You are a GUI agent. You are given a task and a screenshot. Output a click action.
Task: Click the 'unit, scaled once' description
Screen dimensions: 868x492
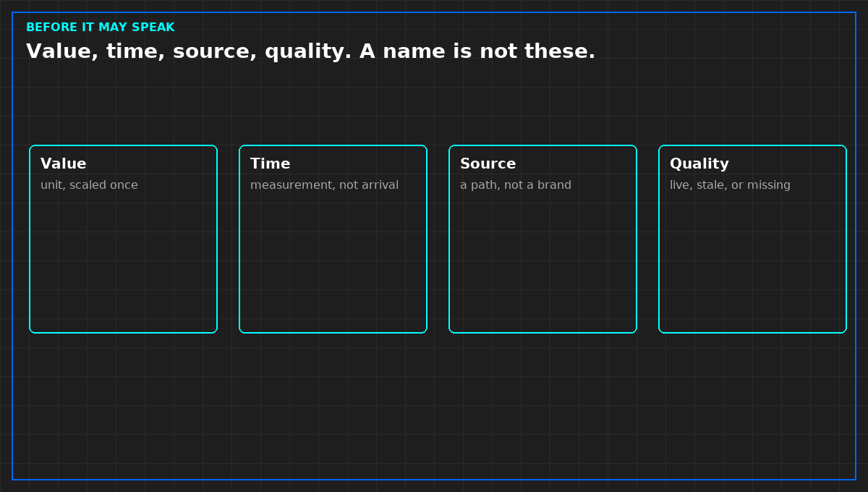pos(89,185)
